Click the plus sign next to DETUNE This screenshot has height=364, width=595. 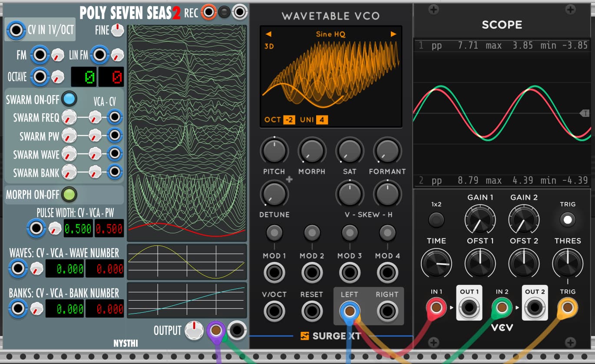pos(289,179)
